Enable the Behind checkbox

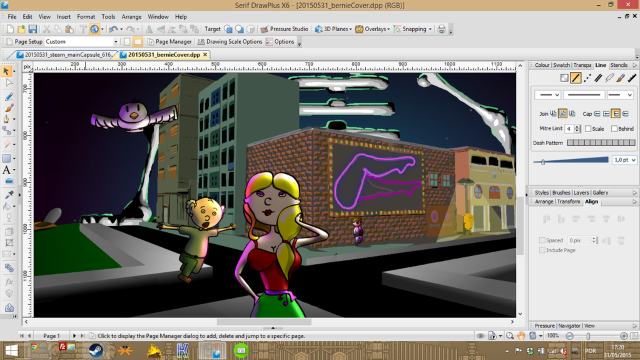tap(614, 129)
